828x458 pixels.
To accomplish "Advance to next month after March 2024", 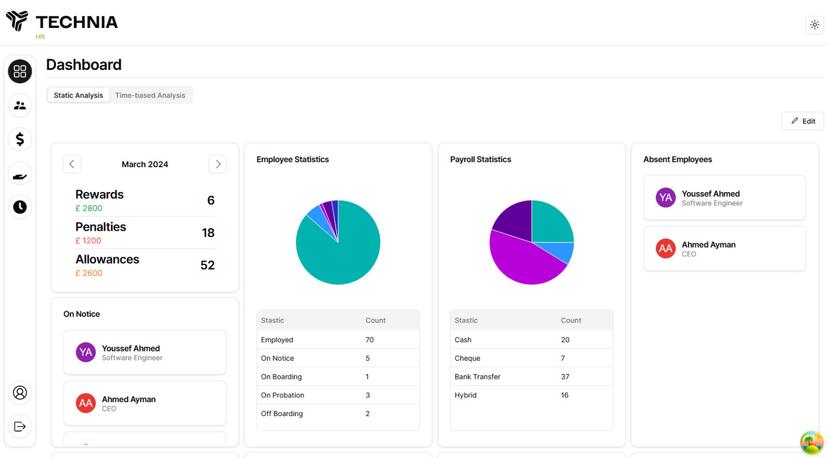I will 217,164.
